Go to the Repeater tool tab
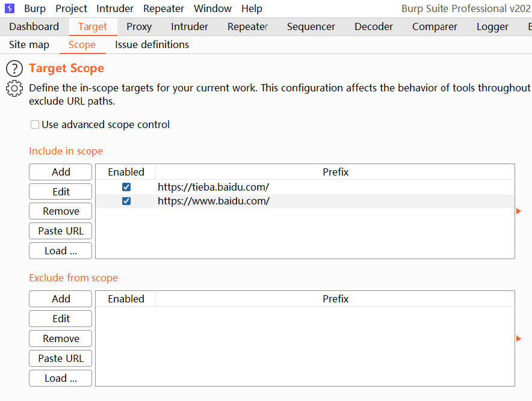The image size is (532, 401). [x=248, y=26]
